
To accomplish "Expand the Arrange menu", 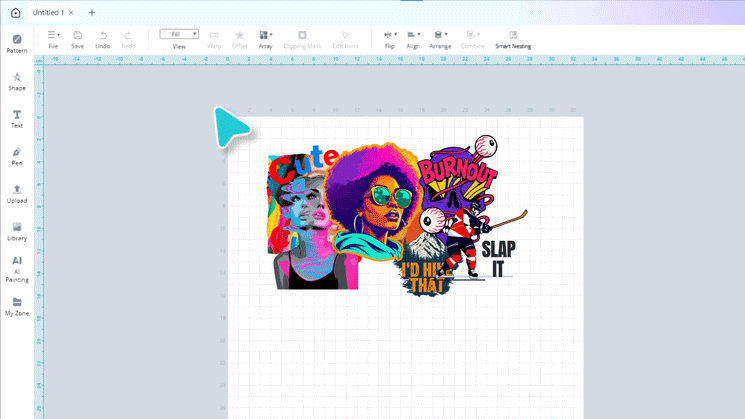I will tap(440, 39).
